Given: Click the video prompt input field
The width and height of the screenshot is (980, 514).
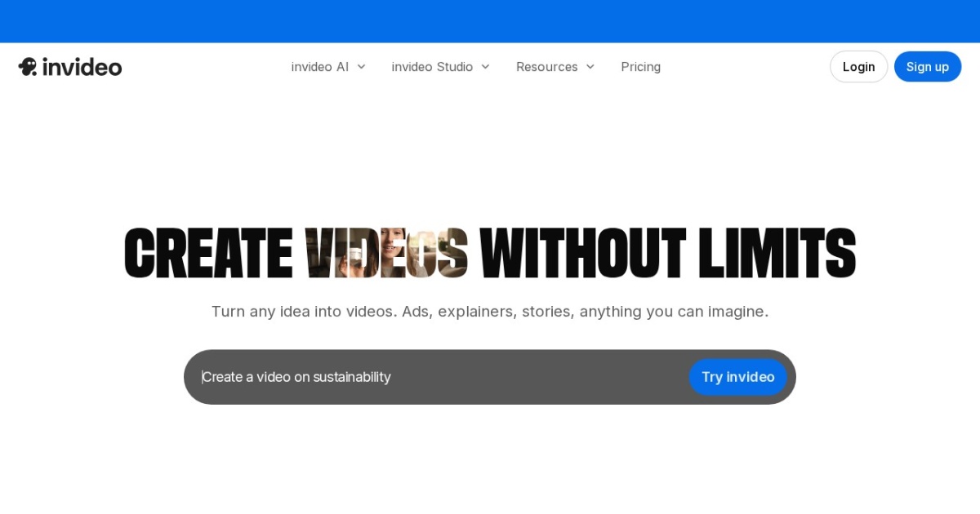Looking at the screenshot, I should 367,377.
